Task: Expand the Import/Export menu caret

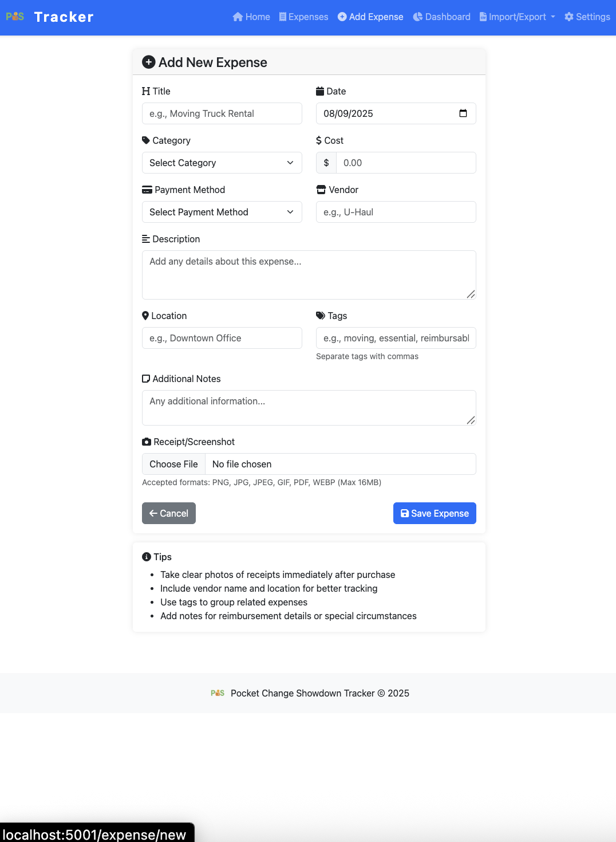Action: [553, 17]
